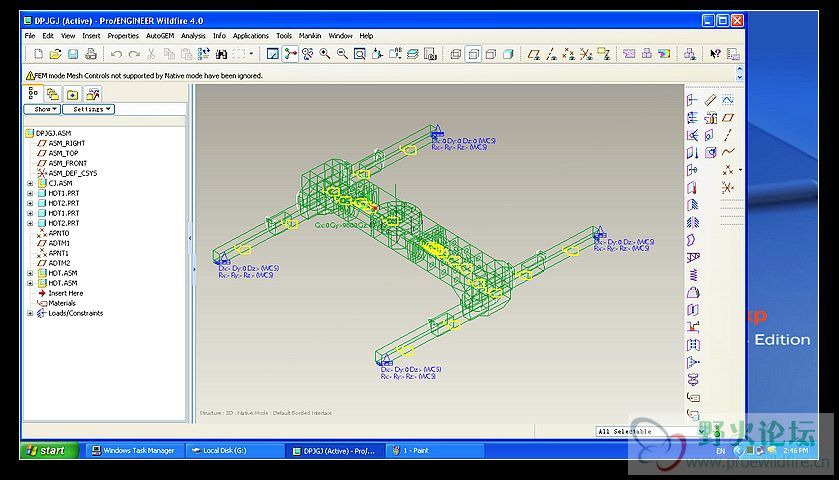
Task: Open the All Selectable filter combo box
Action: tap(651, 431)
